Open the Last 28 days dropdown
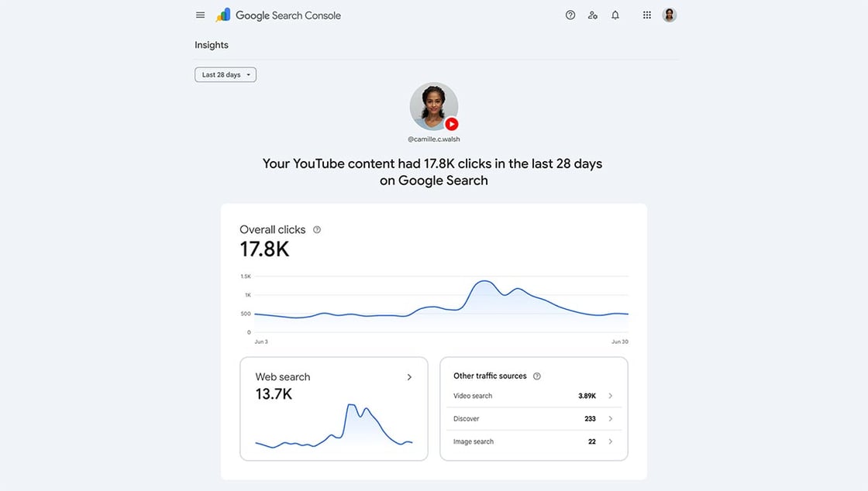Screen dimensions: 868x491 pyautogui.click(x=226, y=74)
